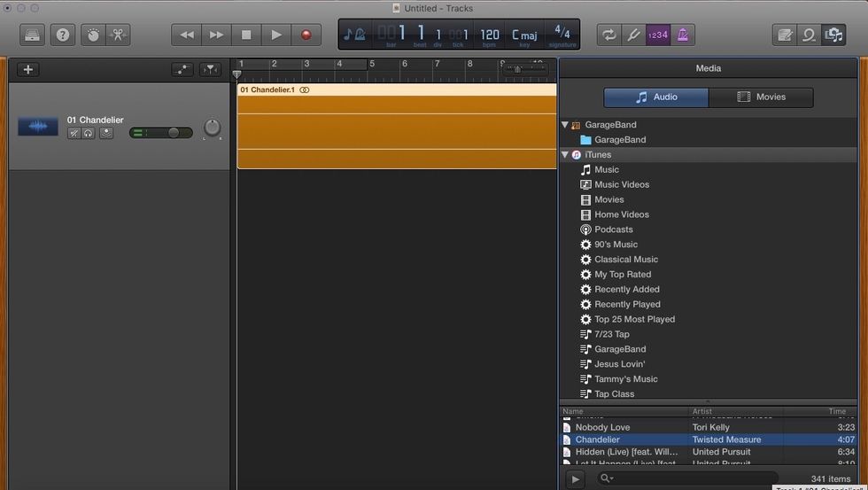
Task: Select the iTunes Music library
Action: pyautogui.click(x=600, y=170)
